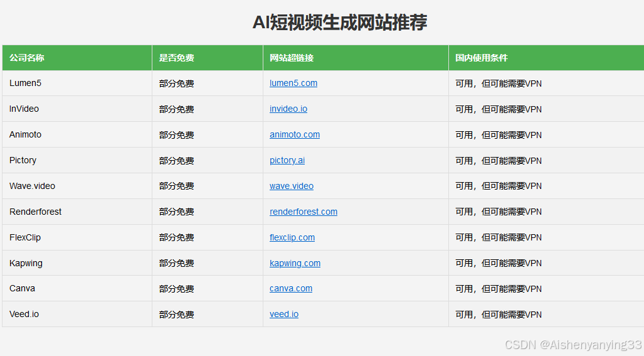Follow the pictory.ai link
Image resolution: width=644 pixels, height=356 pixels.
pyautogui.click(x=287, y=160)
